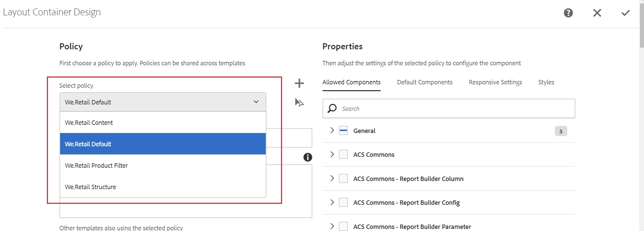Click the ACS Commons label
This screenshot has width=644, height=231.
(x=374, y=155)
